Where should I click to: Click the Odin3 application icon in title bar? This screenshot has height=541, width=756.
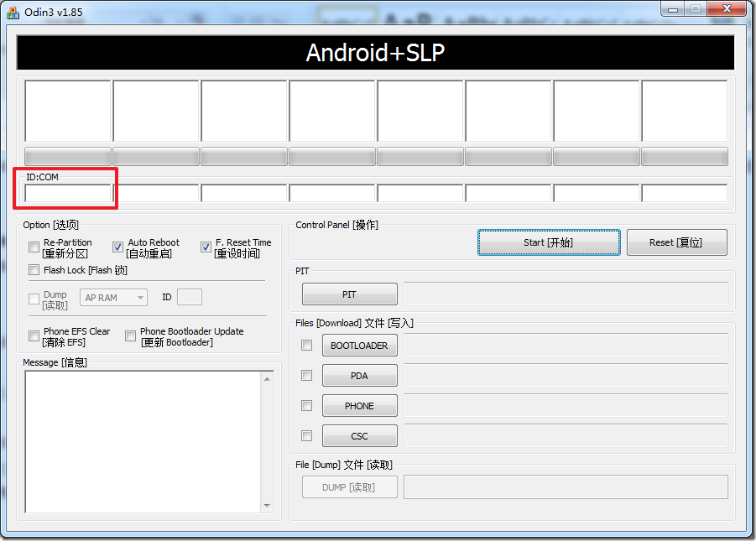[13, 12]
